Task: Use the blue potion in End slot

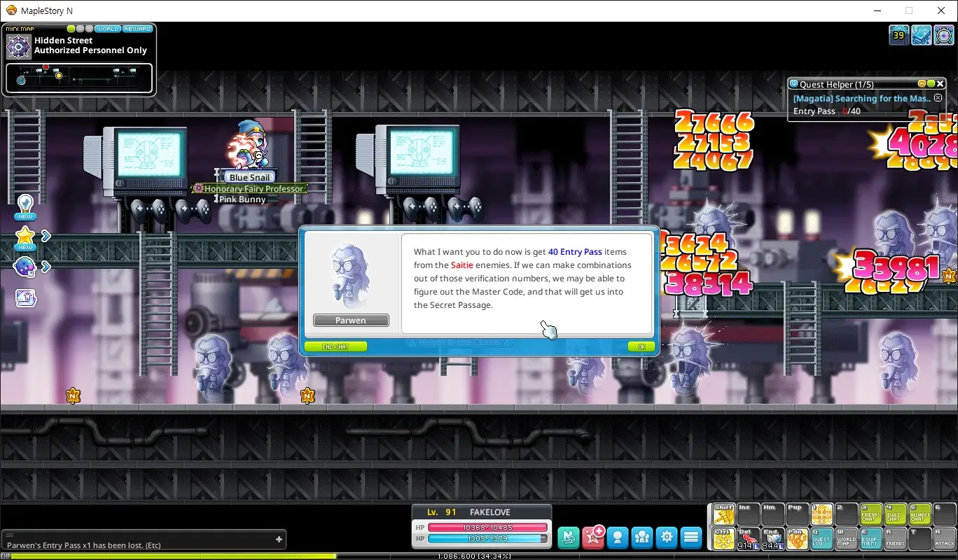Action: tap(772, 538)
